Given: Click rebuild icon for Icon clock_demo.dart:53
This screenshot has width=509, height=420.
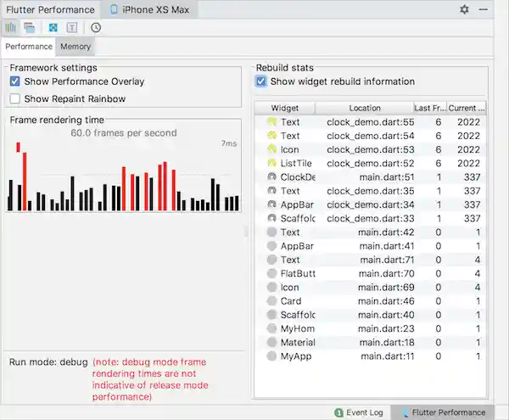Looking at the screenshot, I should (271, 149).
